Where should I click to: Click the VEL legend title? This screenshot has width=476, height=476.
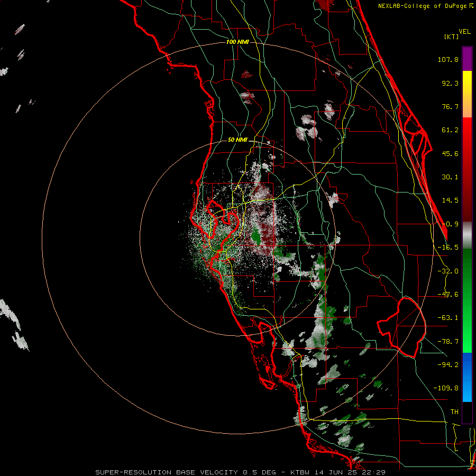coord(465,32)
